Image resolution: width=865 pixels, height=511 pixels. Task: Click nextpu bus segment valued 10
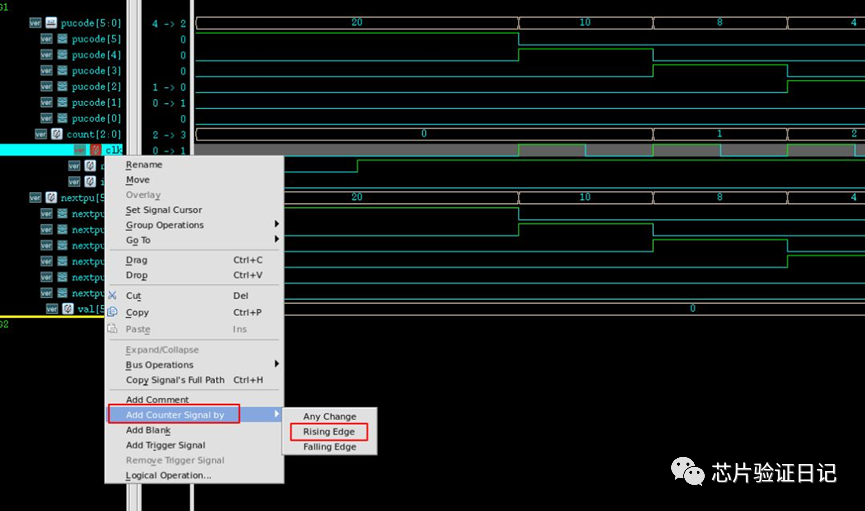pyautogui.click(x=585, y=197)
